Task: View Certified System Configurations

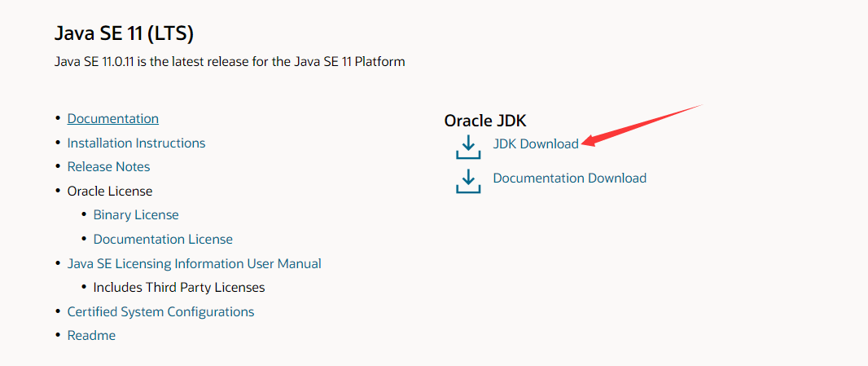Action: pos(160,311)
